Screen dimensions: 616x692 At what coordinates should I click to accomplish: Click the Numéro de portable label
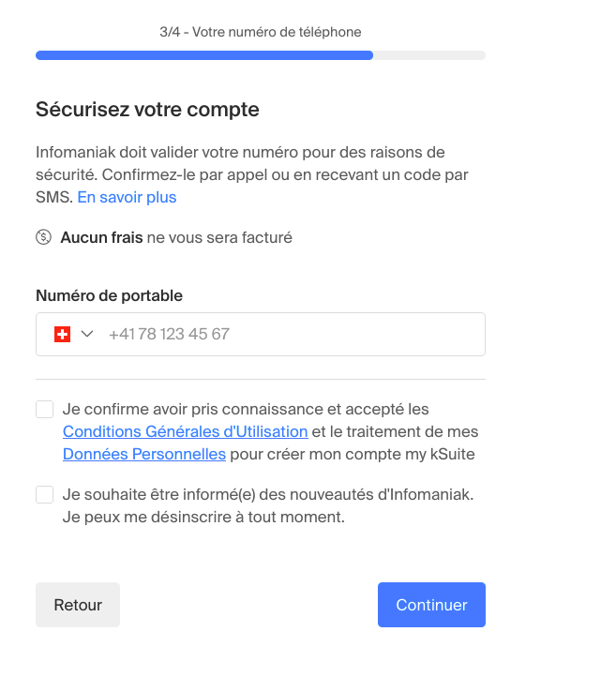[x=109, y=295]
